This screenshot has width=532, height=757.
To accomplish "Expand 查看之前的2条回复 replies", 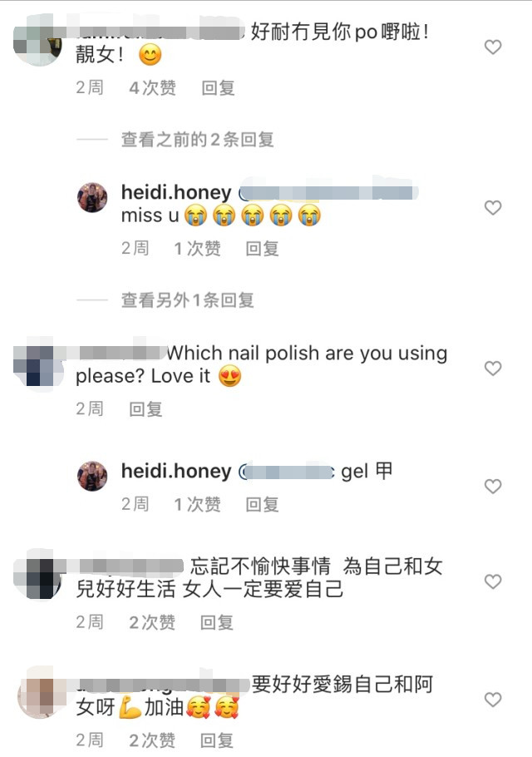I will pos(197,140).
